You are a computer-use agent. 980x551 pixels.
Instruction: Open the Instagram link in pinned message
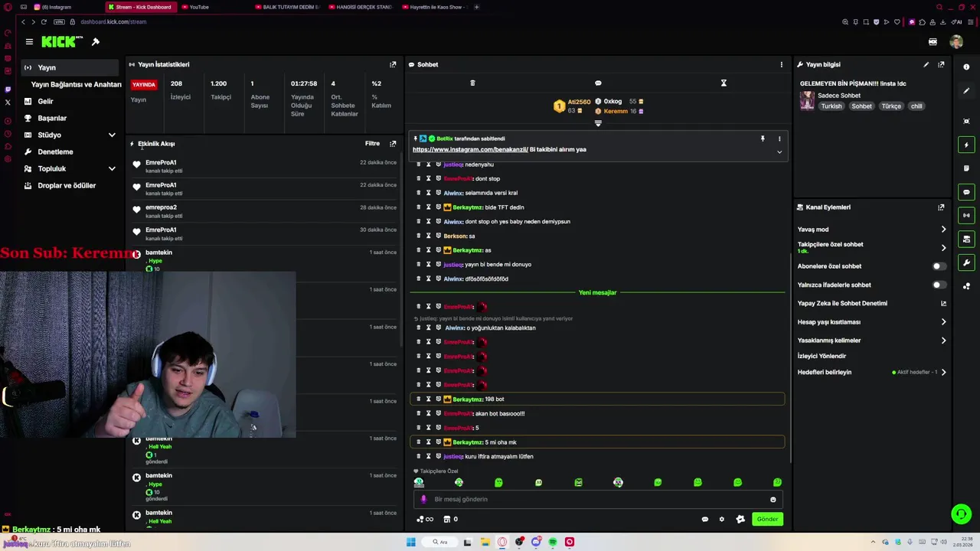tap(470, 149)
